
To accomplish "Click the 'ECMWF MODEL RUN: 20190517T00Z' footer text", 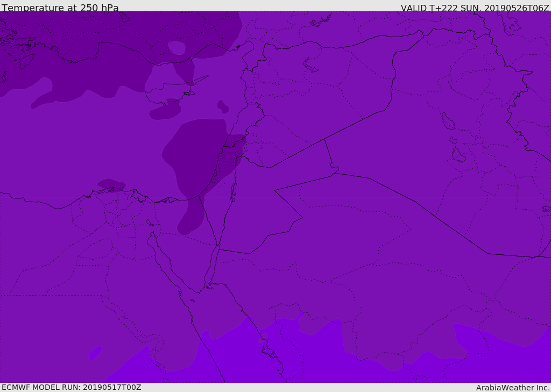I will [72, 387].
